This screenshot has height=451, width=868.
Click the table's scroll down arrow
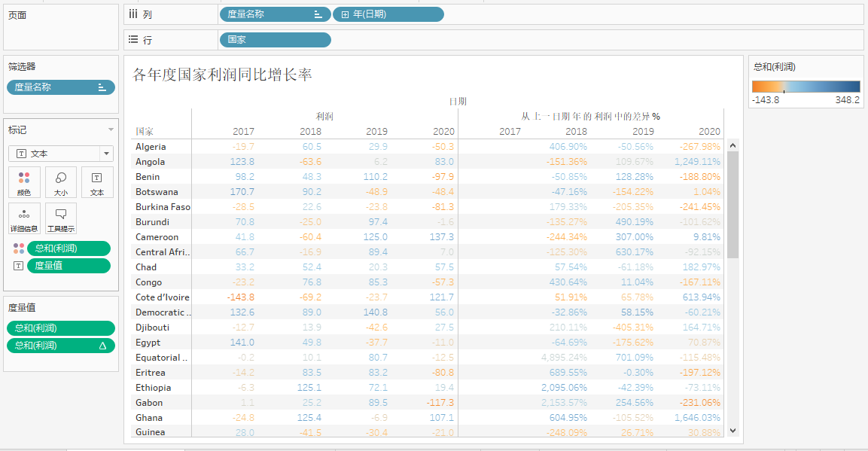pyautogui.click(x=733, y=430)
